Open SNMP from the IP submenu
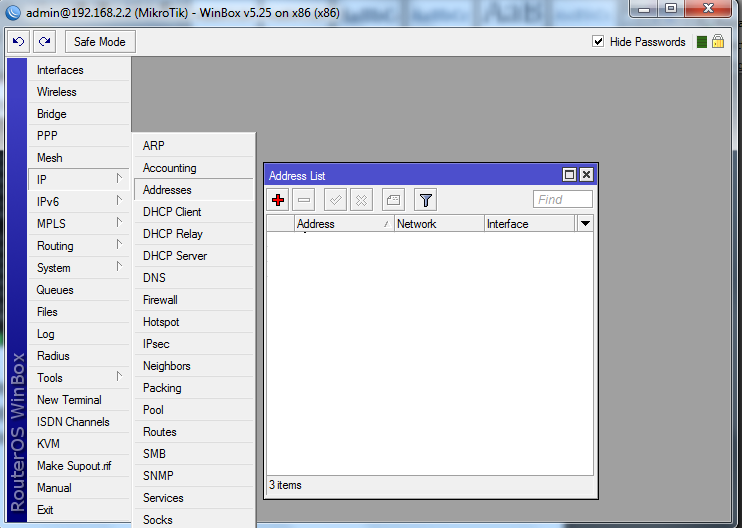This screenshot has width=742, height=528. pos(194,476)
